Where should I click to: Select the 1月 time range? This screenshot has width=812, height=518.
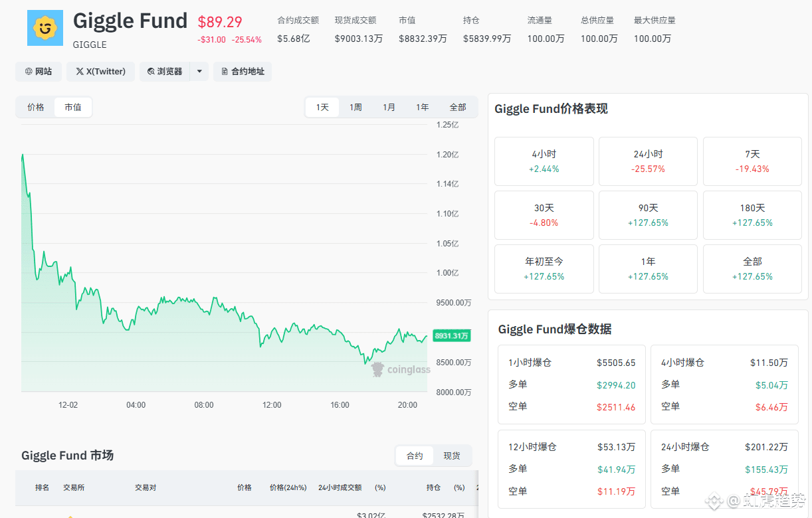(389, 107)
